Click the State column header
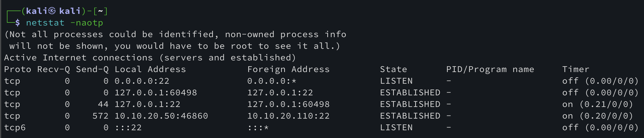 [393, 69]
